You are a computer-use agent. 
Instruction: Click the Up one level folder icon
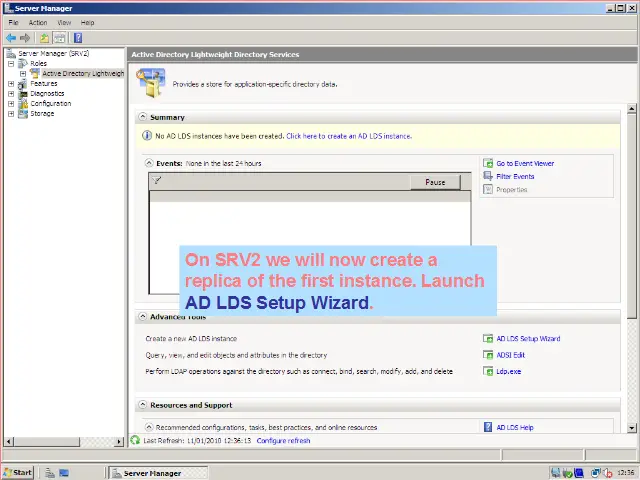tap(44, 38)
